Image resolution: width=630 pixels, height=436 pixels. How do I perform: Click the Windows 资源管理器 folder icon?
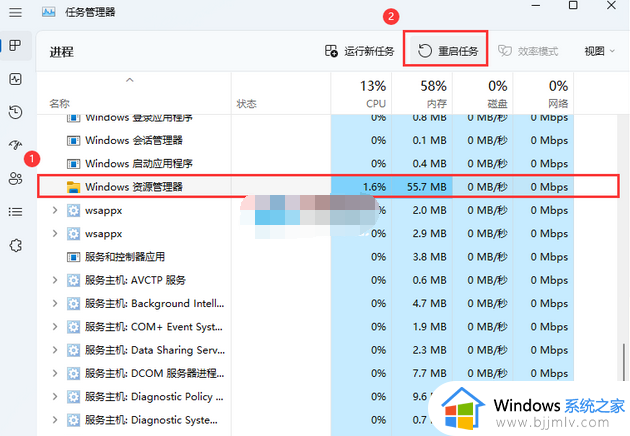click(73, 187)
